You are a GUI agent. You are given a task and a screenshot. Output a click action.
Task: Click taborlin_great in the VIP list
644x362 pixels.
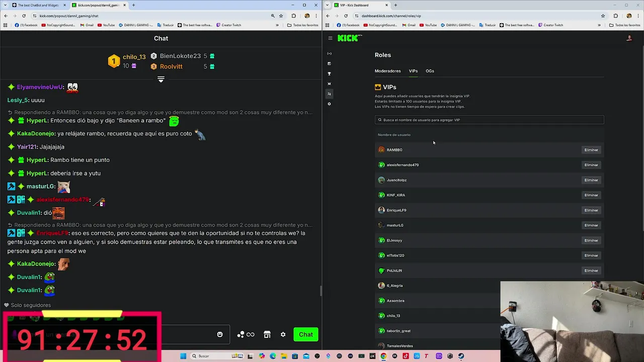(x=398, y=331)
